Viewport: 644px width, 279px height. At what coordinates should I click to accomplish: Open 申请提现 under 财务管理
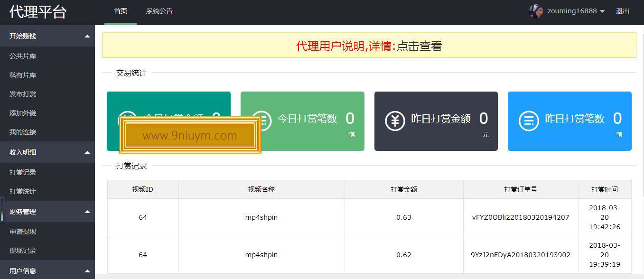23,232
